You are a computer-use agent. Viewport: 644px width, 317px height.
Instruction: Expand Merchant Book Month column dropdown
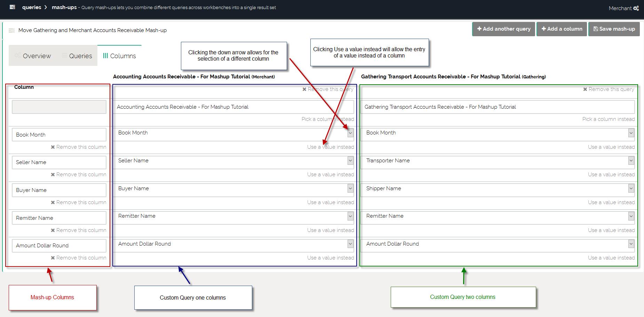[x=350, y=133]
